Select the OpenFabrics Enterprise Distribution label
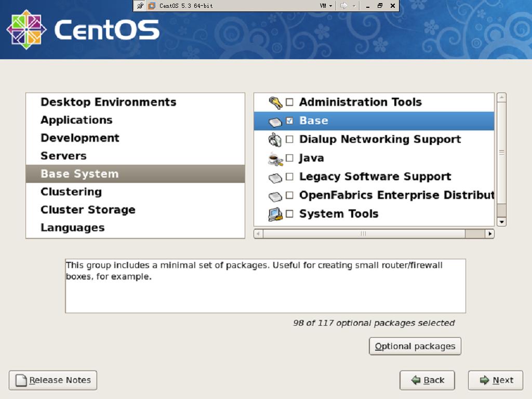532x399 pixels. (396, 195)
